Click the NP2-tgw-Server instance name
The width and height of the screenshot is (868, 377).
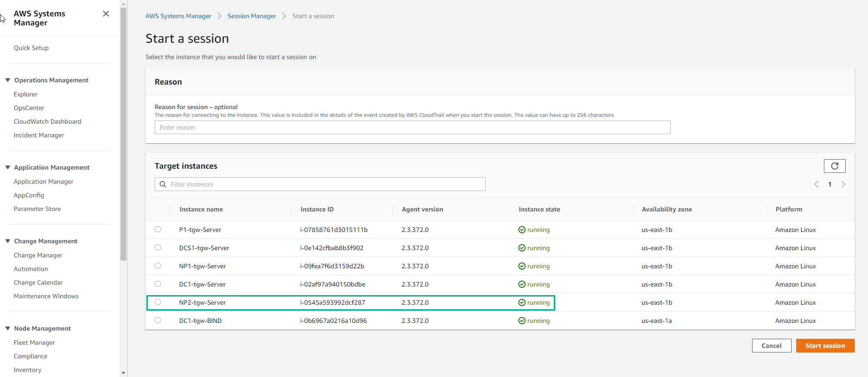pos(202,302)
